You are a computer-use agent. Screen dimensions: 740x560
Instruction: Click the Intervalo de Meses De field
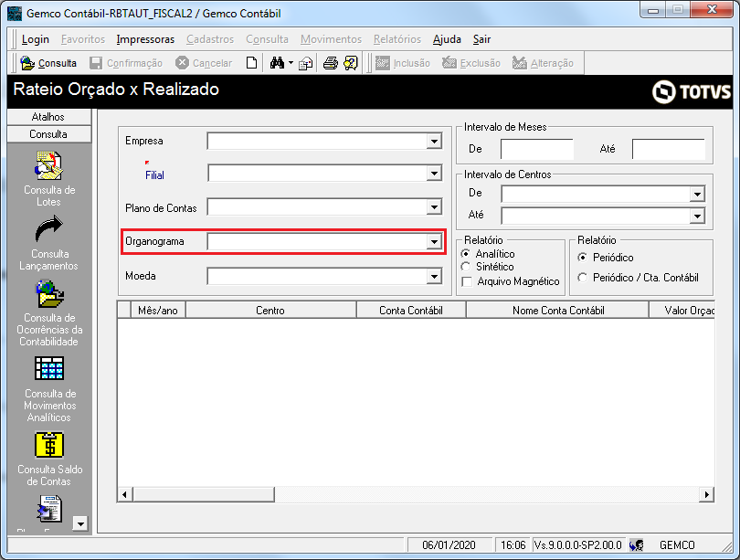pyautogui.click(x=537, y=149)
